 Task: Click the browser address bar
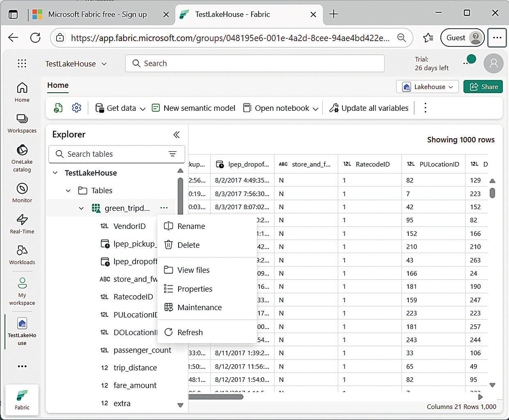click(230, 38)
